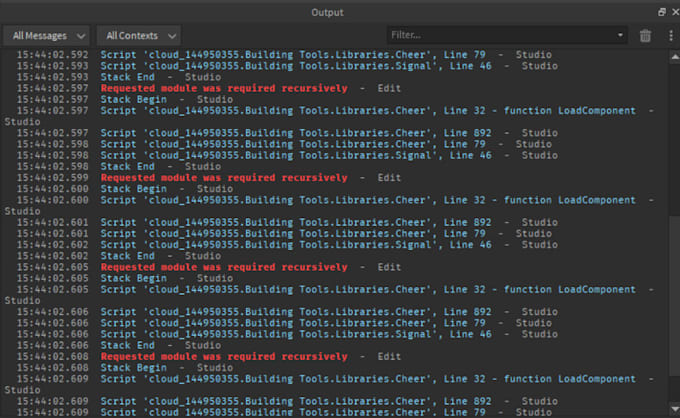Clear the output with the trash icon
This screenshot has width=680, height=418.
(645, 36)
